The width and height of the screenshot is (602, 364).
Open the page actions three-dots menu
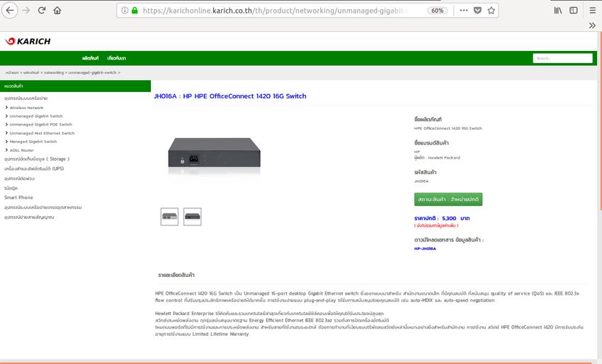click(x=464, y=11)
